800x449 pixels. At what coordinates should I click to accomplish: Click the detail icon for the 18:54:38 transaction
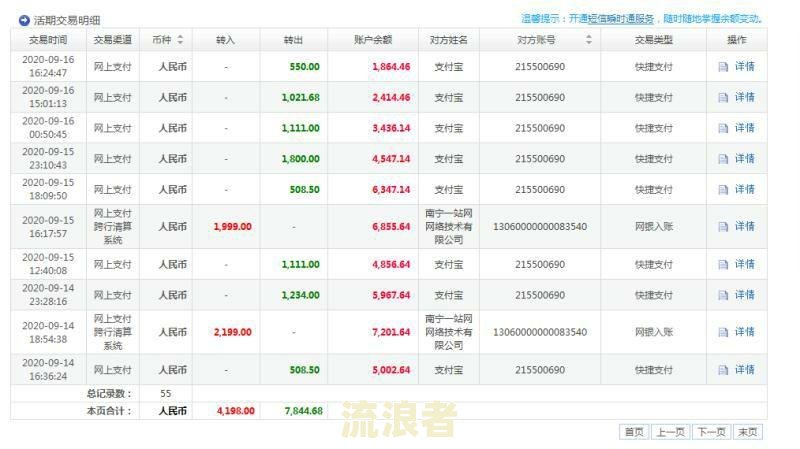(723, 332)
